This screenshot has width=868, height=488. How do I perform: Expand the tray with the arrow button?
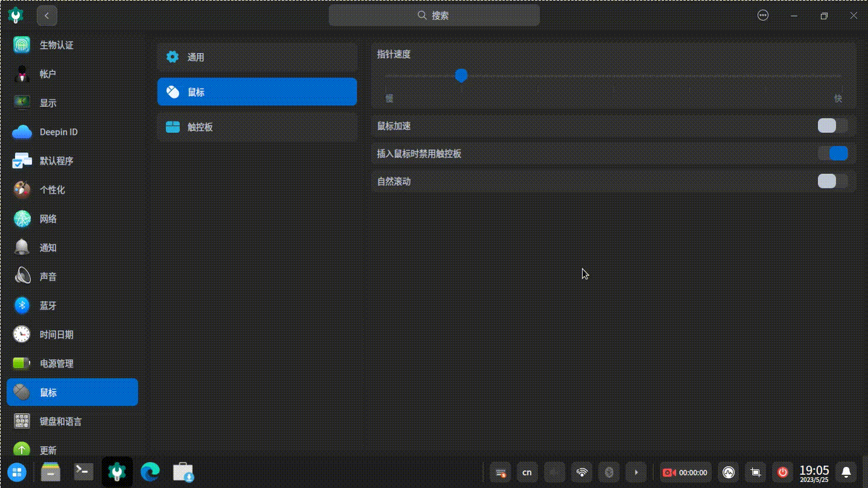pos(636,472)
